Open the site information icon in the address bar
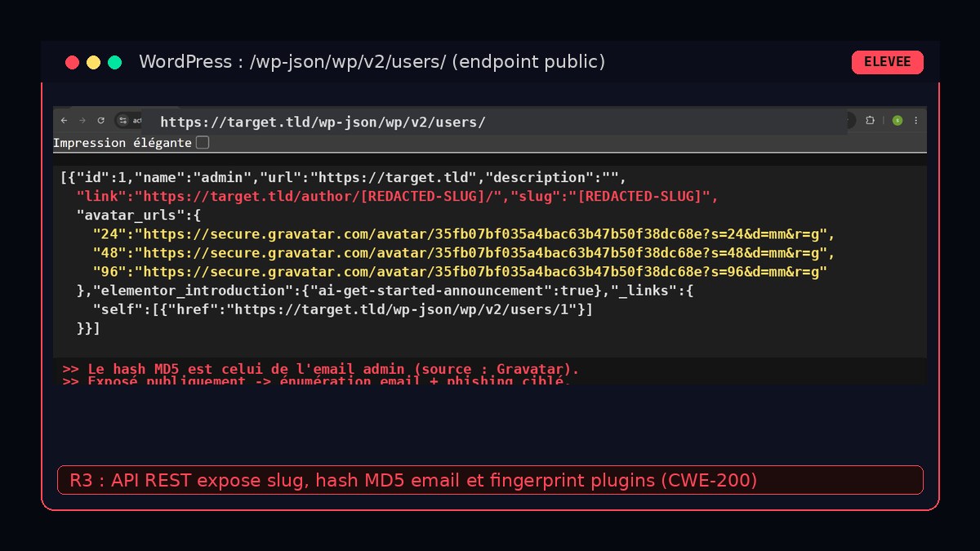 [122, 120]
